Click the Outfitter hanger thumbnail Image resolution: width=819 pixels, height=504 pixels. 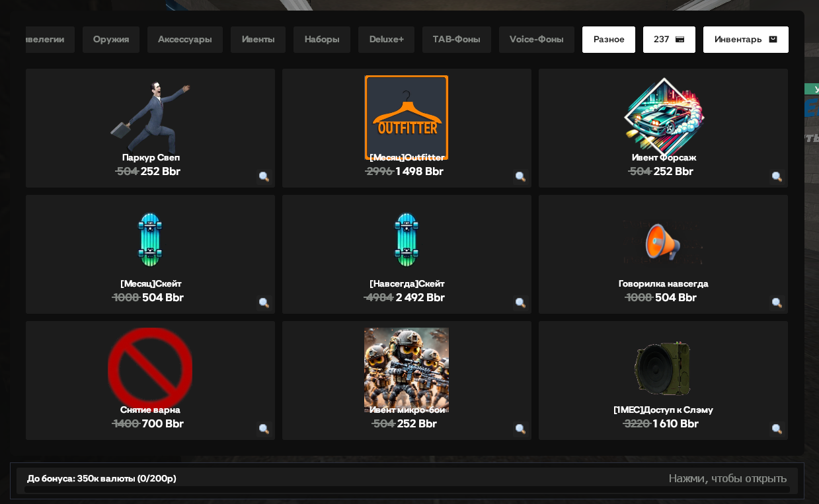click(x=407, y=118)
